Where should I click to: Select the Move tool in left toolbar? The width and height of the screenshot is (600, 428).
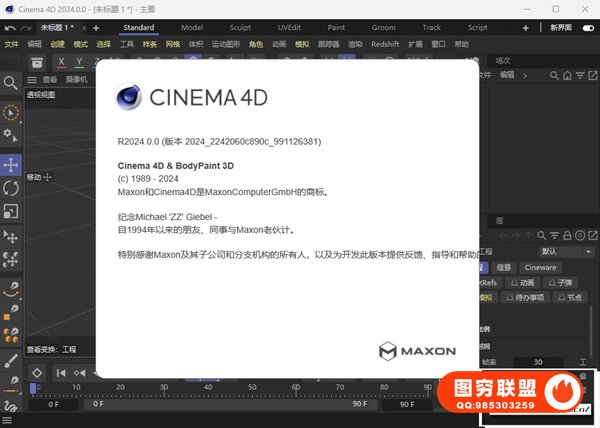pyautogui.click(x=11, y=163)
